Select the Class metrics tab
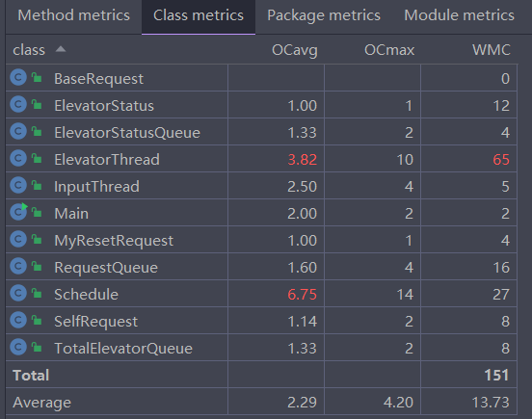The width and height of the screenshot is (532, 419). tap(199, 15)
